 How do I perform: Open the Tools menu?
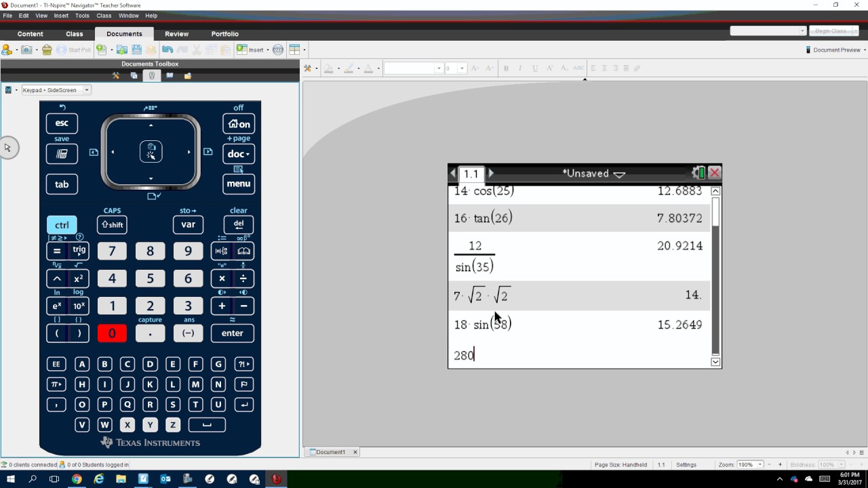(x=82, y=16)
